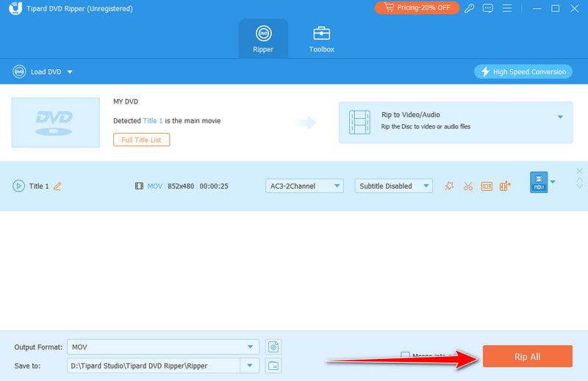
Task: Open the enhance video icon
Action: point(505,186)
